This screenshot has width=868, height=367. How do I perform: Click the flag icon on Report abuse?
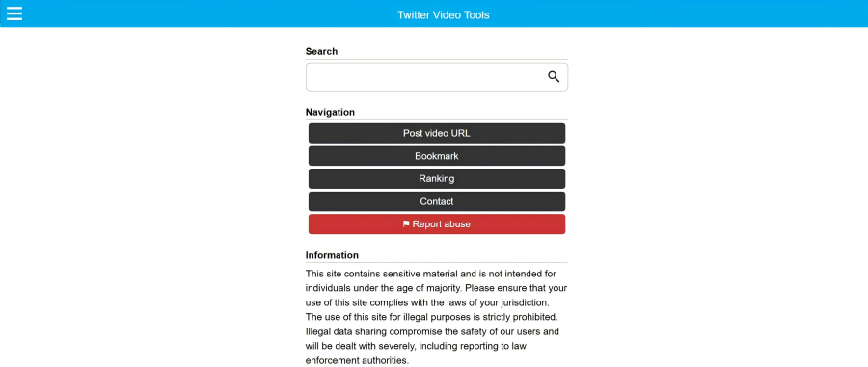[406, 224]
